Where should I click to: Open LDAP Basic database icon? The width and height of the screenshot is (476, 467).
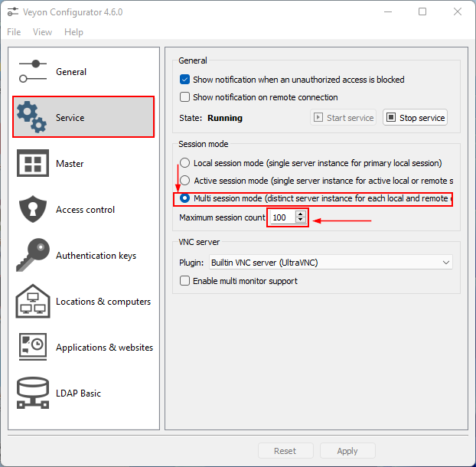tap(33, 394)
